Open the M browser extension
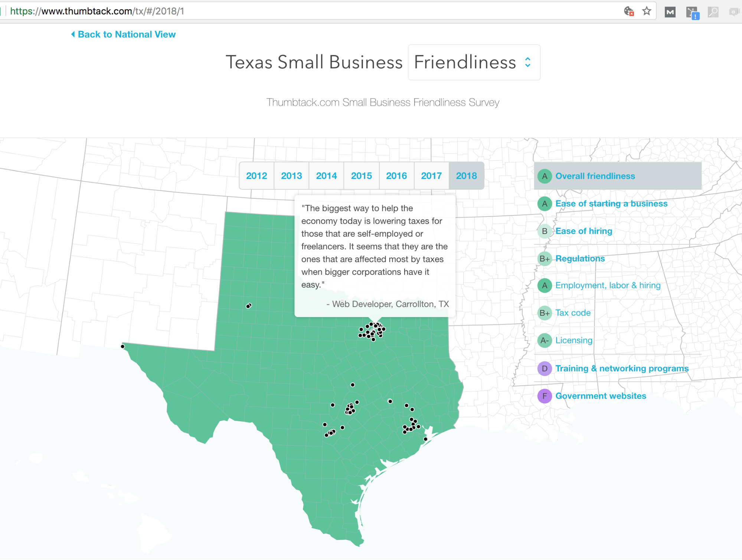This screenshot has height=560, width=742. coord(670,12)
